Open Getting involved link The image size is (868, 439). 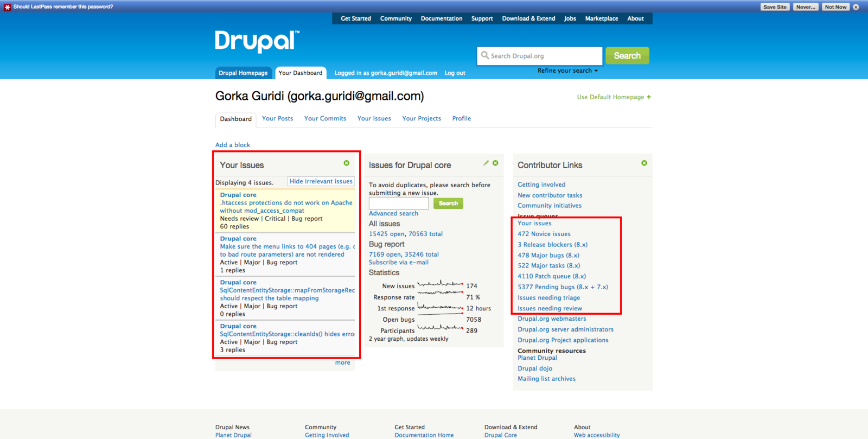point(541,184)
